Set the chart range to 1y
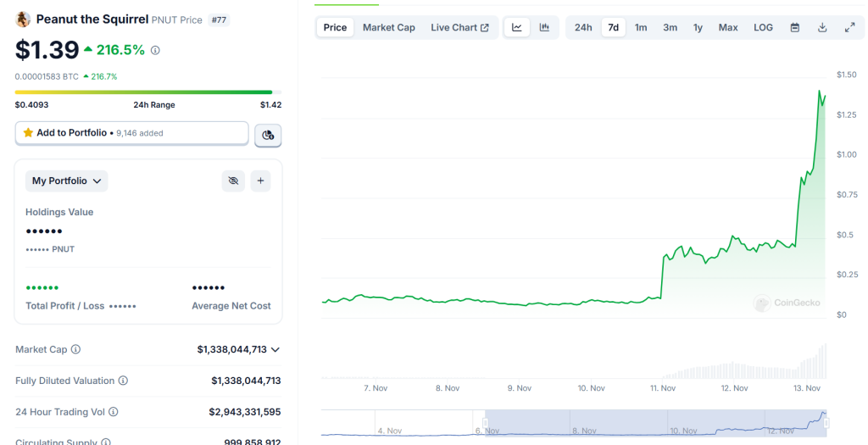868x445 pixels. click(x=698, y=28)
